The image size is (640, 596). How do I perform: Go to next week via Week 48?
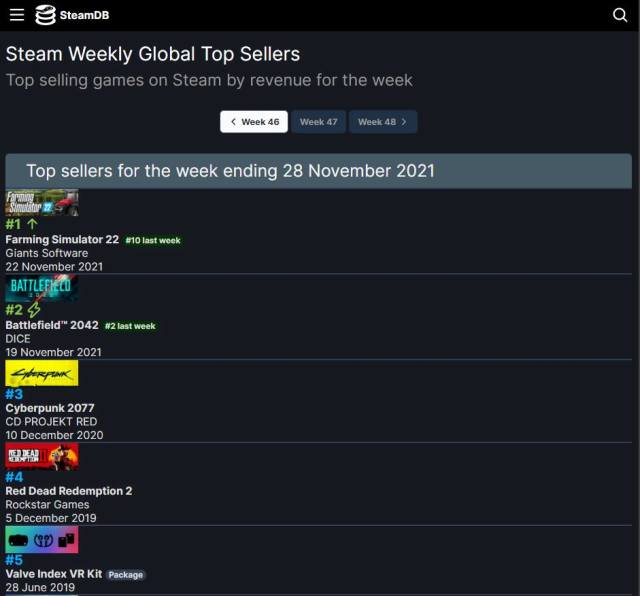click(x=383, y=122)
